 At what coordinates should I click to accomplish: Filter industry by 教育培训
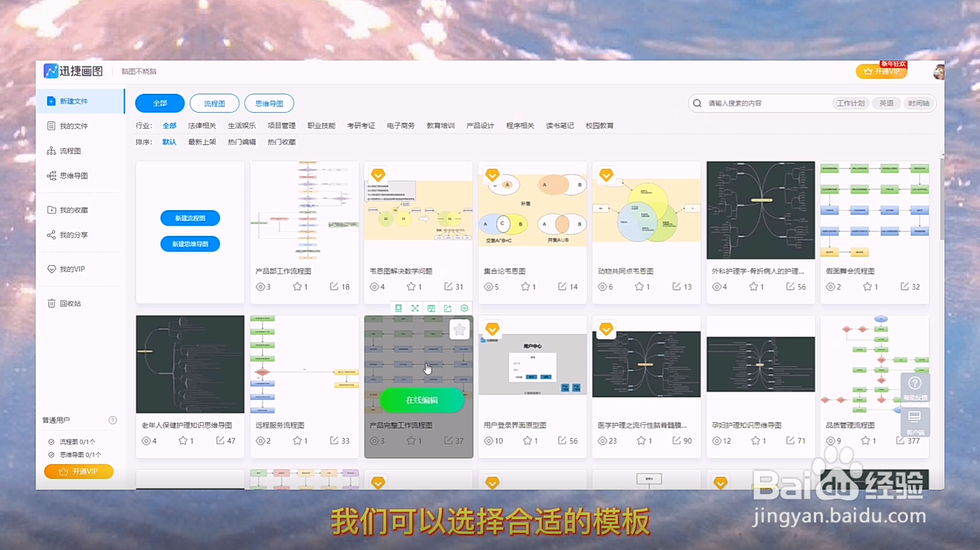tap(441, 126)
